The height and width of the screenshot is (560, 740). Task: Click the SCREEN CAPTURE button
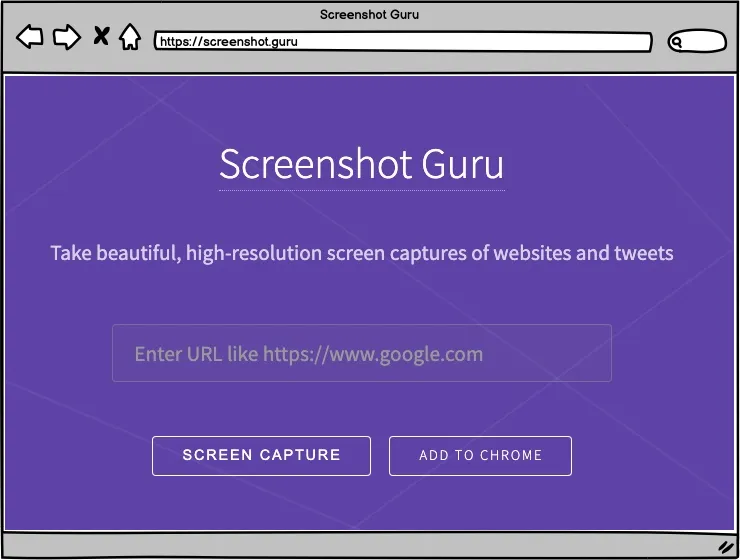[x=261, y=456]
